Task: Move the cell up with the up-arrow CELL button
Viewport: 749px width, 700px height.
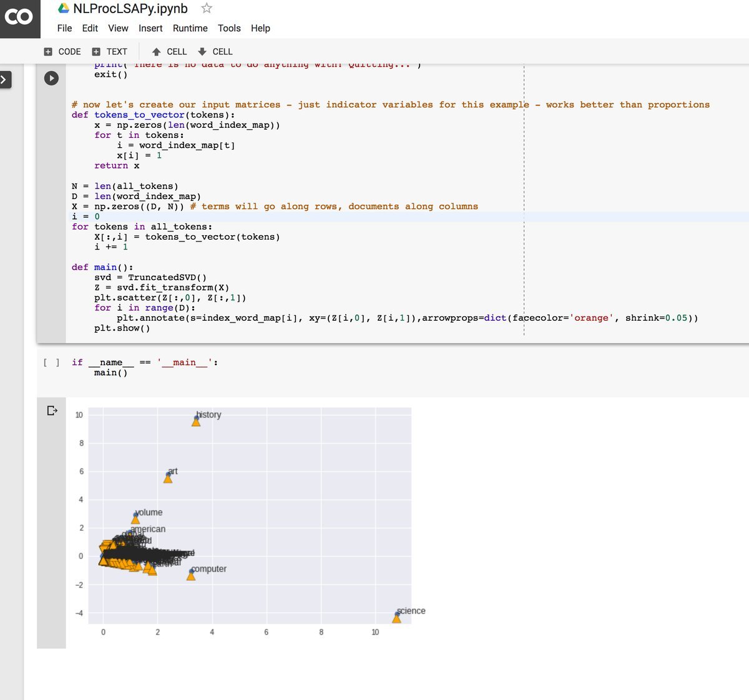Action: coord(169,52)
